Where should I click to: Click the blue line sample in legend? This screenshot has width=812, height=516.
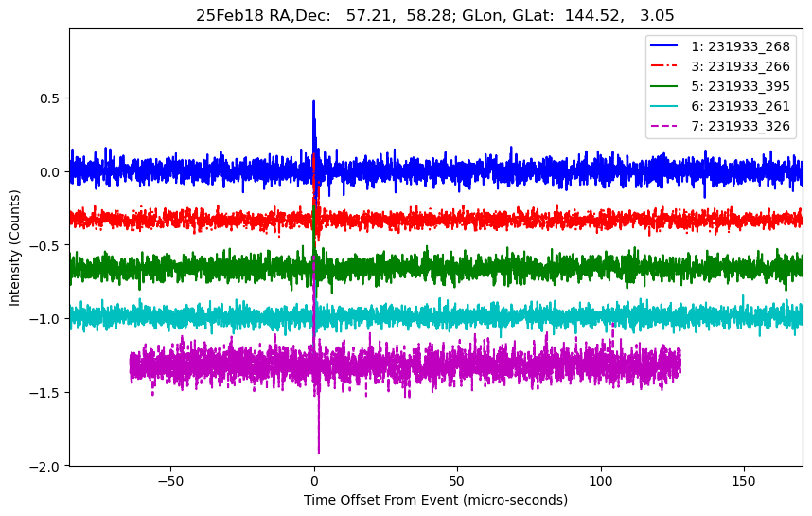[664, 46]
